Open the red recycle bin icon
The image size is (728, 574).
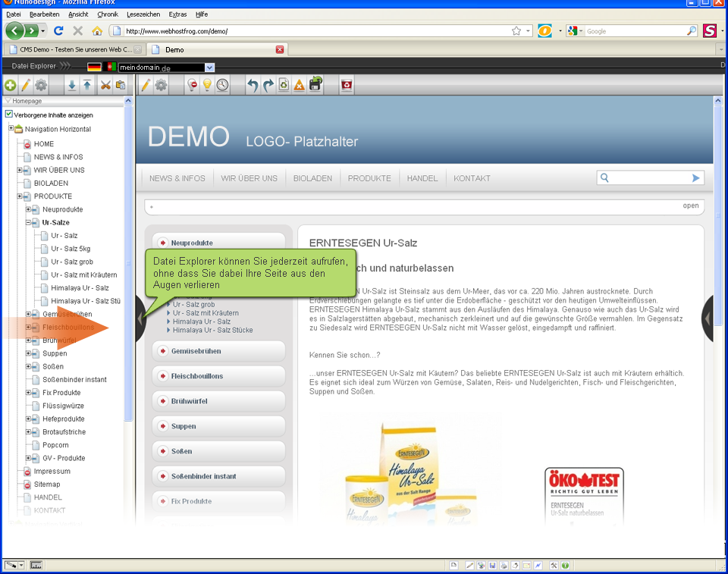[x=347, y=85]
